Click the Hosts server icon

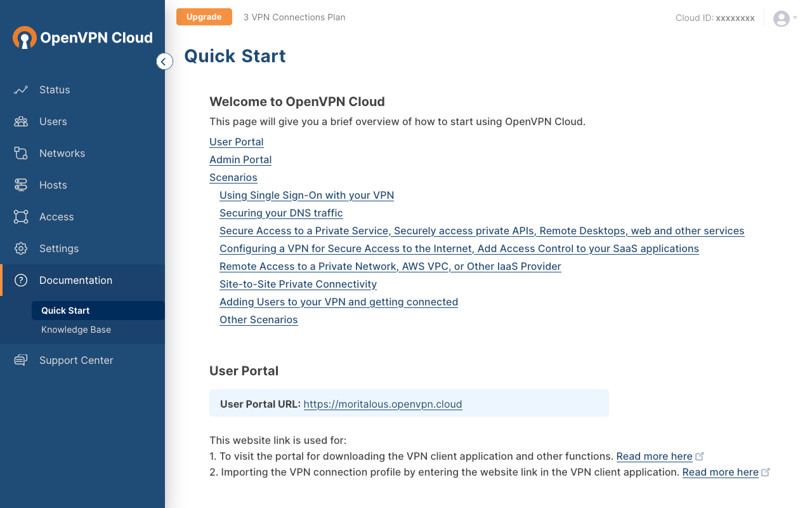click(21, 185)
